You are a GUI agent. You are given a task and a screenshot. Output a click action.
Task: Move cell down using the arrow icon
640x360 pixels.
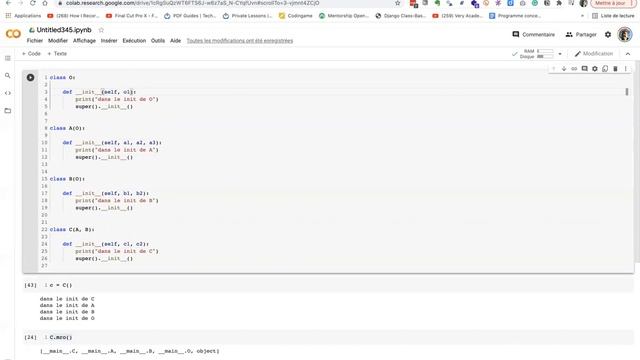click(564, 69)
